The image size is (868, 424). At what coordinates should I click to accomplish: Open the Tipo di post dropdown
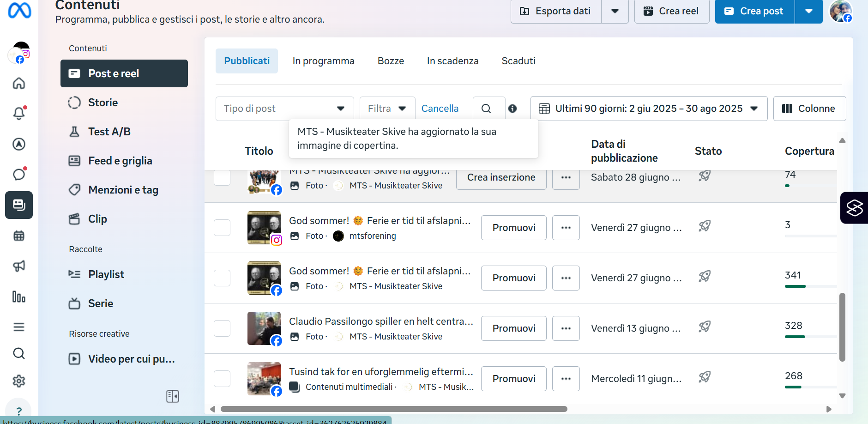click(x=285, y=109)
